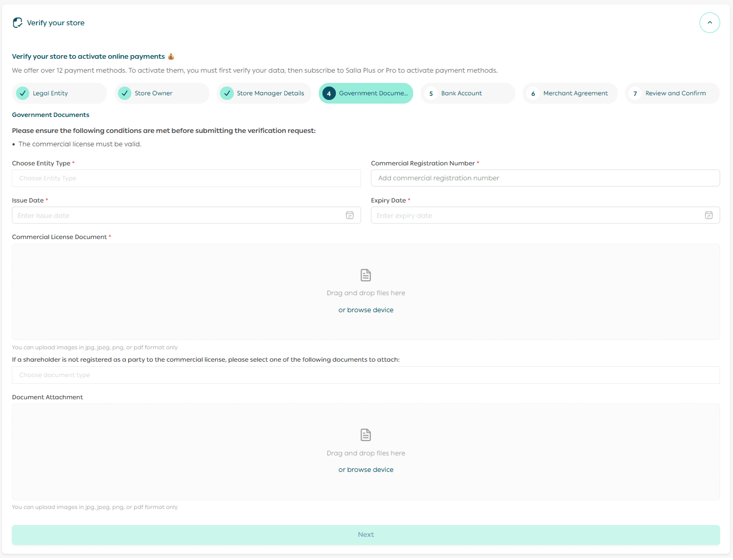733x560 pixels.
Task: Click the Enter expiry date field
Action: point(536,215)
